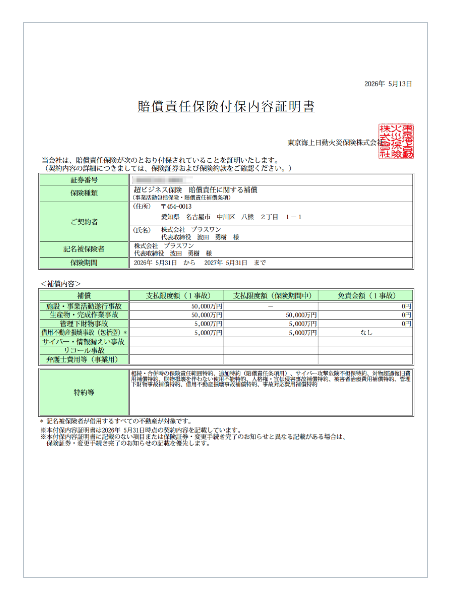Viewport: 450px width, 600px height.
Task: Click the 弁護士費用等（事業用） row label
Action: 84,360
